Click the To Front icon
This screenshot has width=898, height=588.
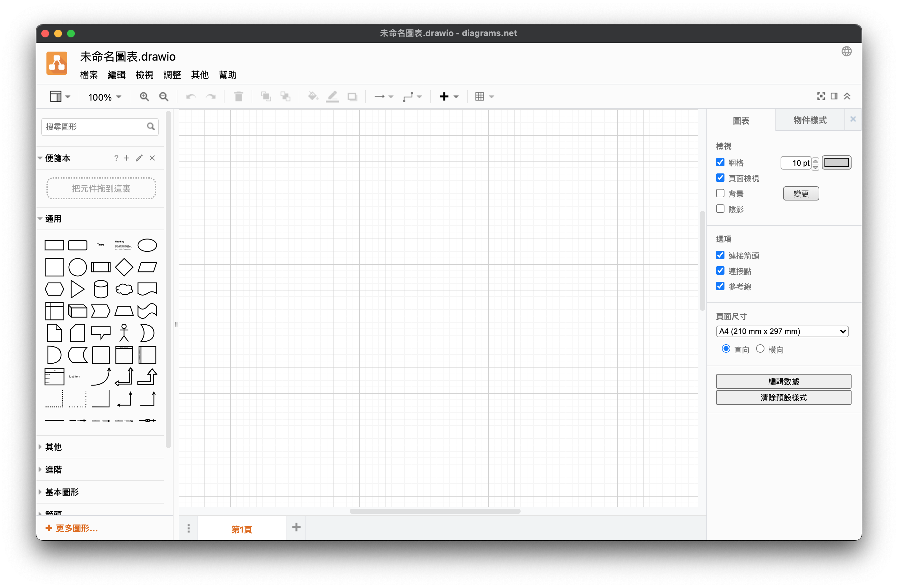click(266, 97)
